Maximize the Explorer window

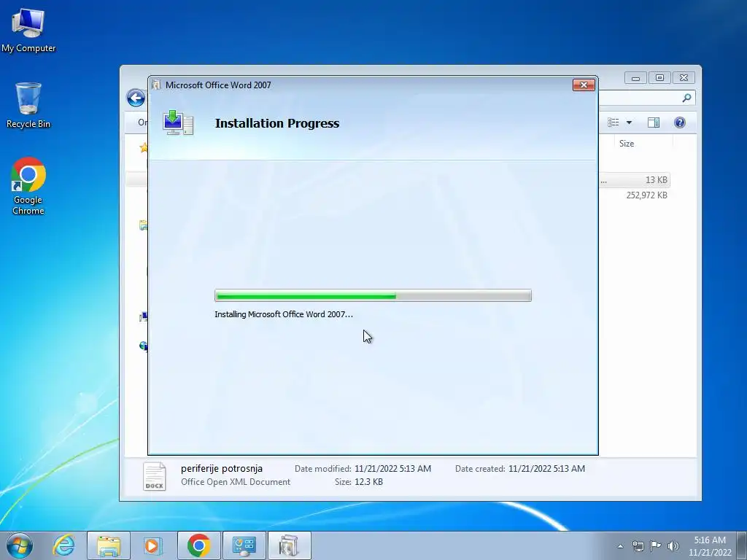[659, 77]
